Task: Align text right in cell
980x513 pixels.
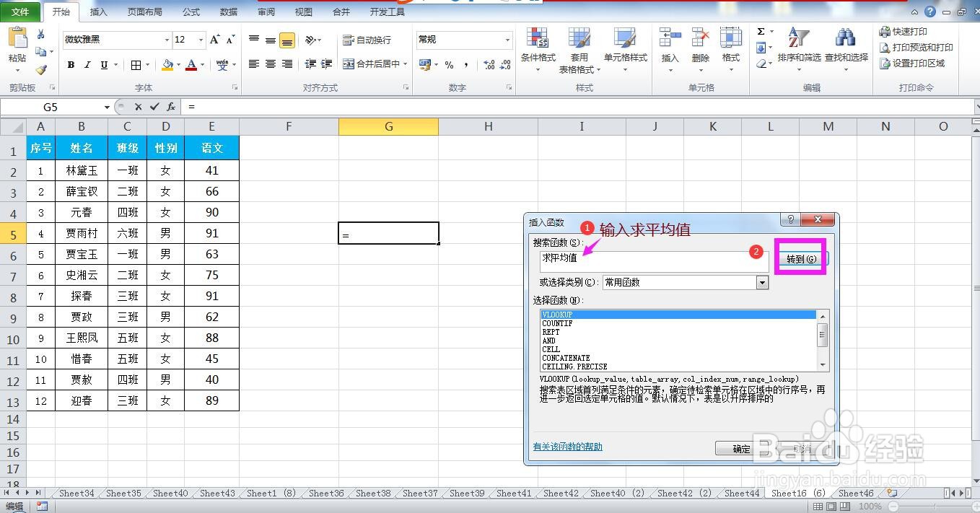Action: [x=287, y=64]
